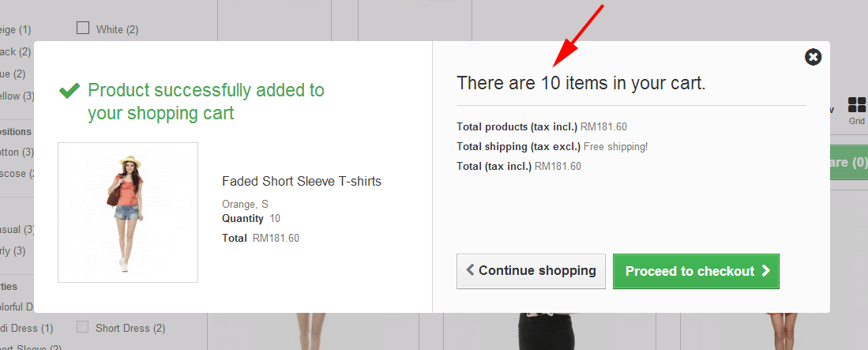Click the Faded Short Sleeve T-shirts product name
This screenshot has width=868, height=350.
click(x=302, y=182)
